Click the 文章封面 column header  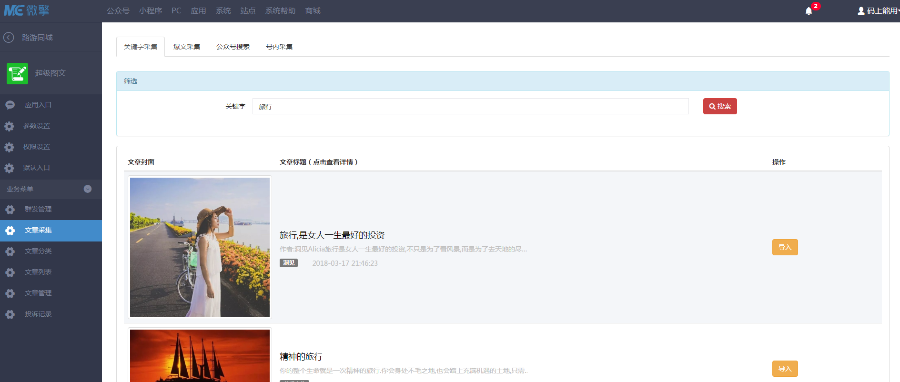point(141,162)
